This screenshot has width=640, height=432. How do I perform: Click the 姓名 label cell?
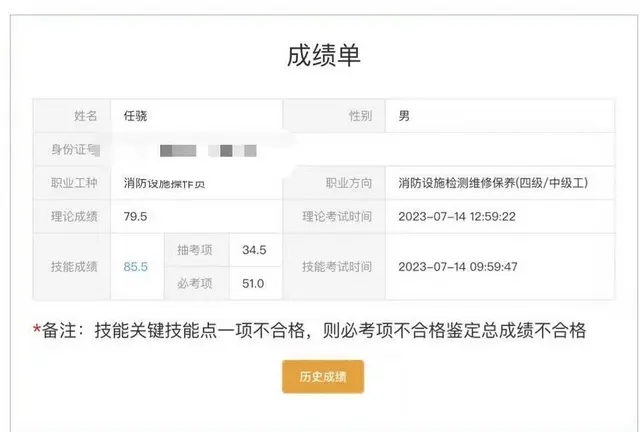(x=72, y=116)
